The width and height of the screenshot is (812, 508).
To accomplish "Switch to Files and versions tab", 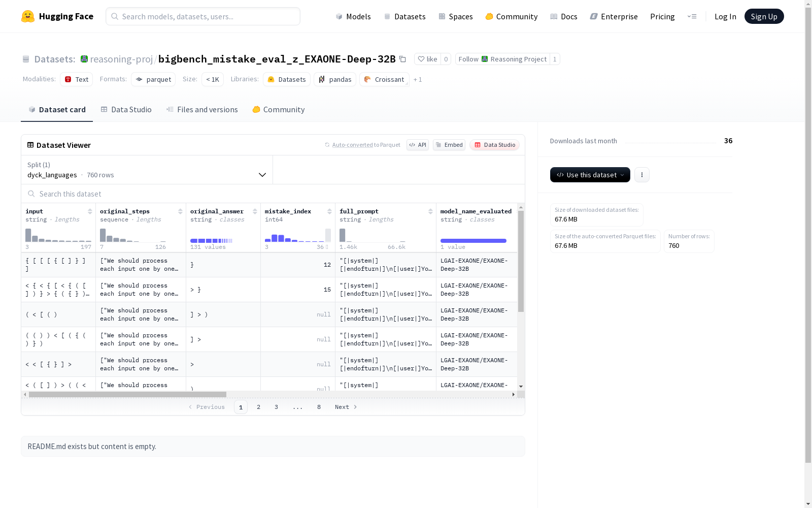I will [x=202, y=110].
